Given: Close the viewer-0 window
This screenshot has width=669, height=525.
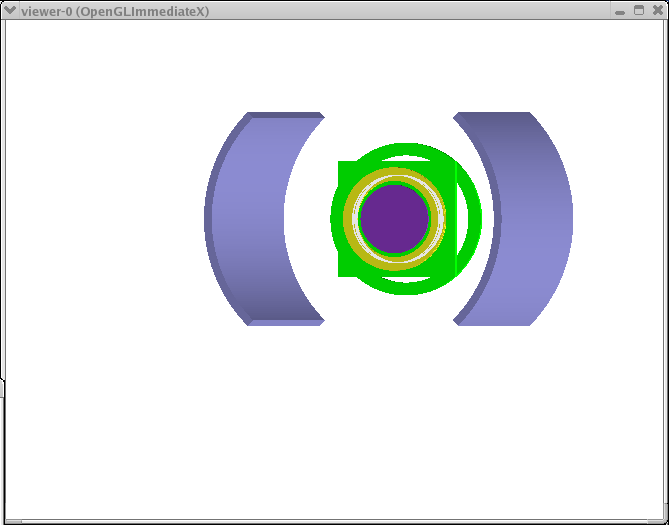Looking at the screenshot, I should coord(657,11).
